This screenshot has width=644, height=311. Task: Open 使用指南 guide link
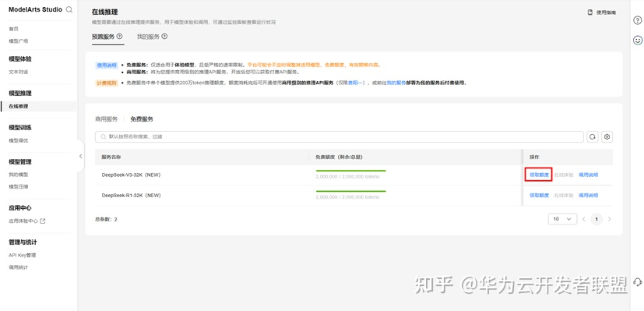(x=602, y=12)
